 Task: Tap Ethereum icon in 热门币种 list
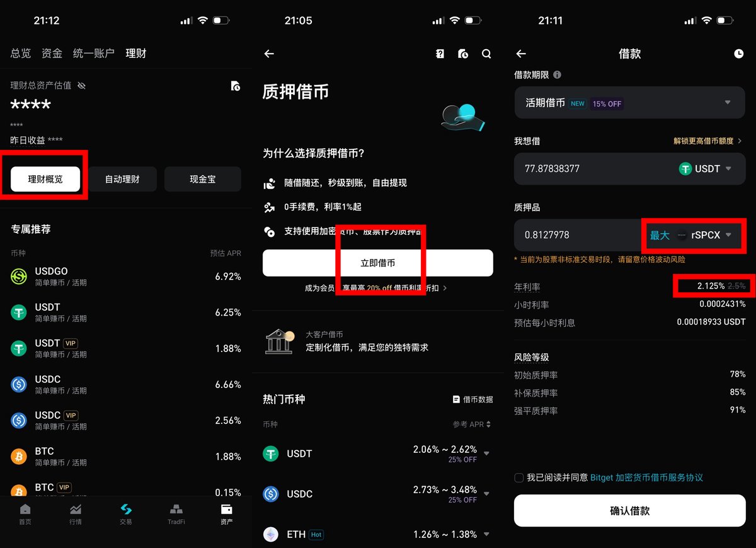coord(271,534)
